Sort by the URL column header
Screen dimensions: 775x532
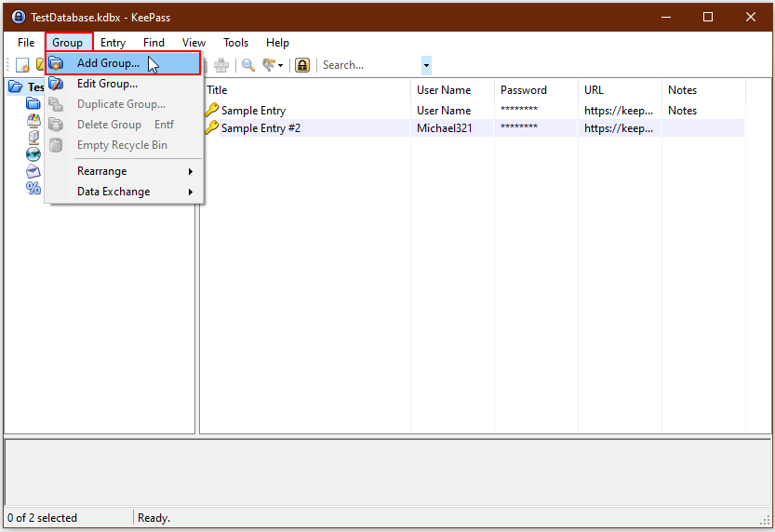pyautogui.click(x=620, y=90)
